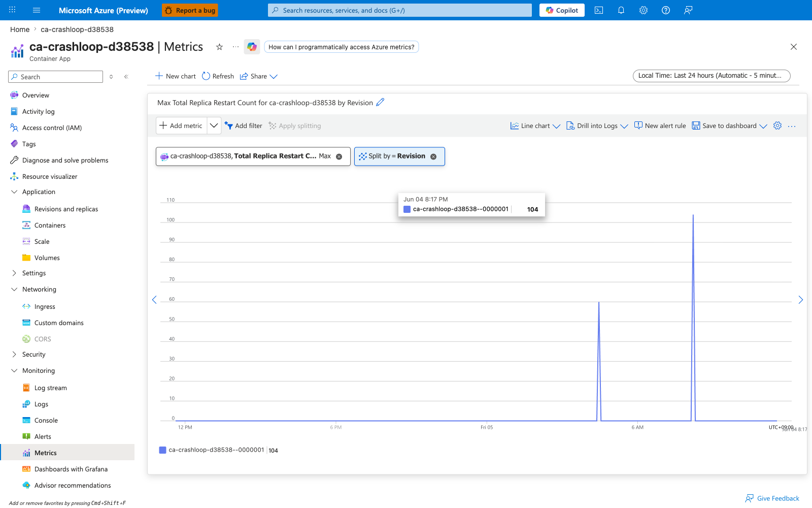Expand the Add metric dropdown arrow
This screenshot has width=812, height=508.
[214, 125]
